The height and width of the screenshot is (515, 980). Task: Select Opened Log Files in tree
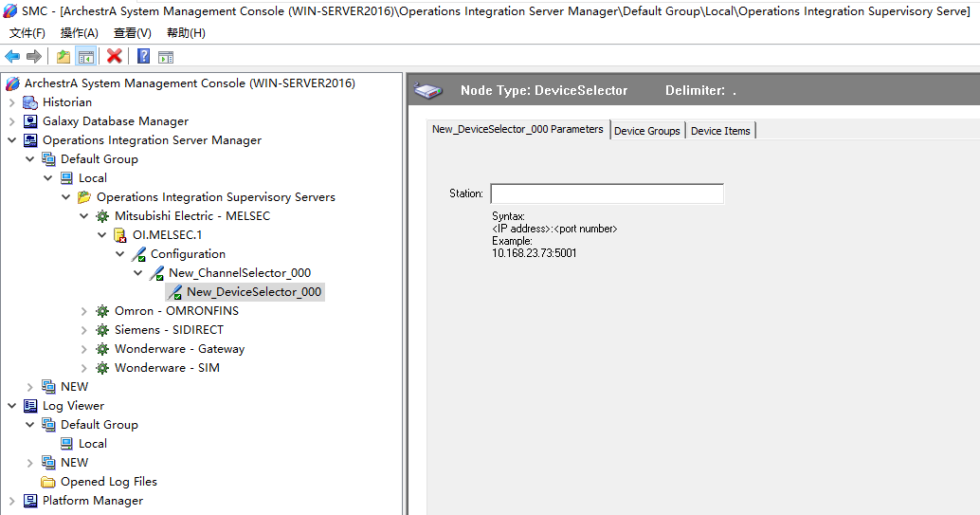(108, 482)
